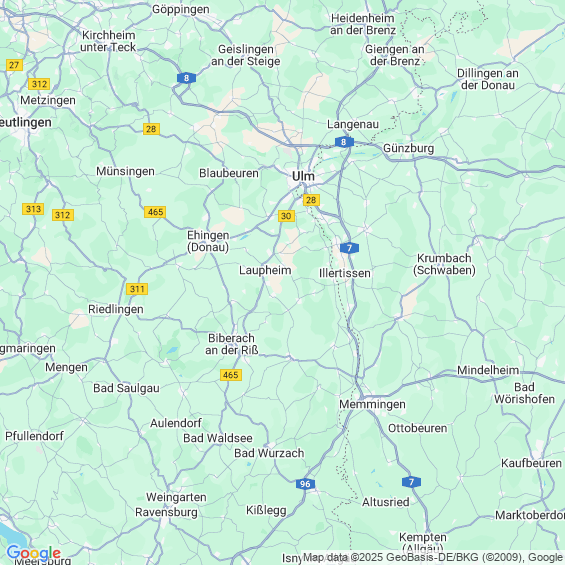Screen dimensions: 565x565
Task: Select the Heidenheim an der Brenz label
Action: point(363,24)
